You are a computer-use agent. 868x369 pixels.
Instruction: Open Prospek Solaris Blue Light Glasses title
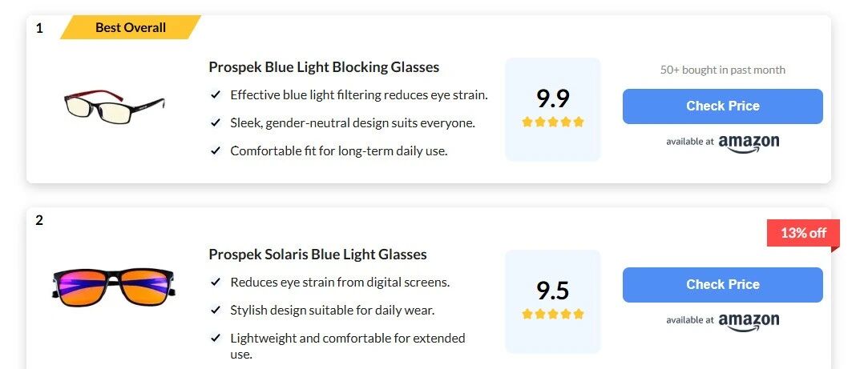[317, 255]
